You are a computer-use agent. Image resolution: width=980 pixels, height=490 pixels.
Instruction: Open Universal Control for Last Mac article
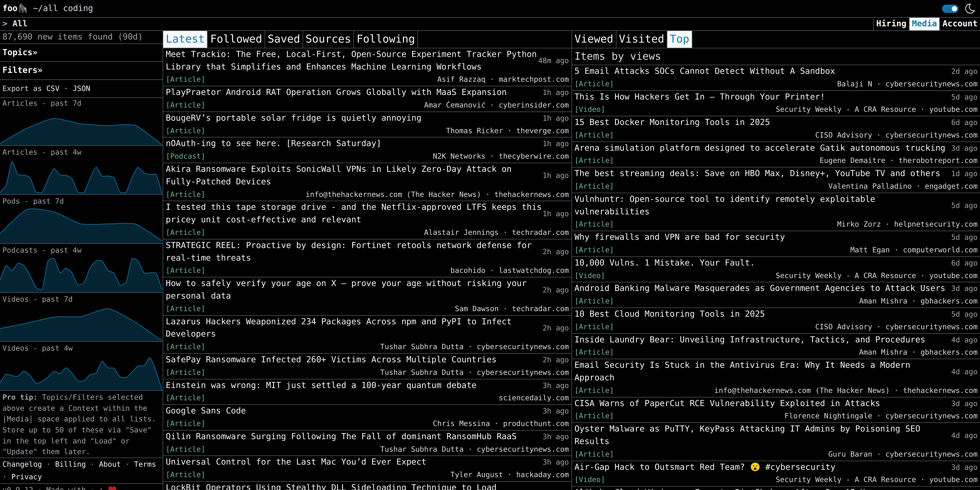click(x=296, y=462)
